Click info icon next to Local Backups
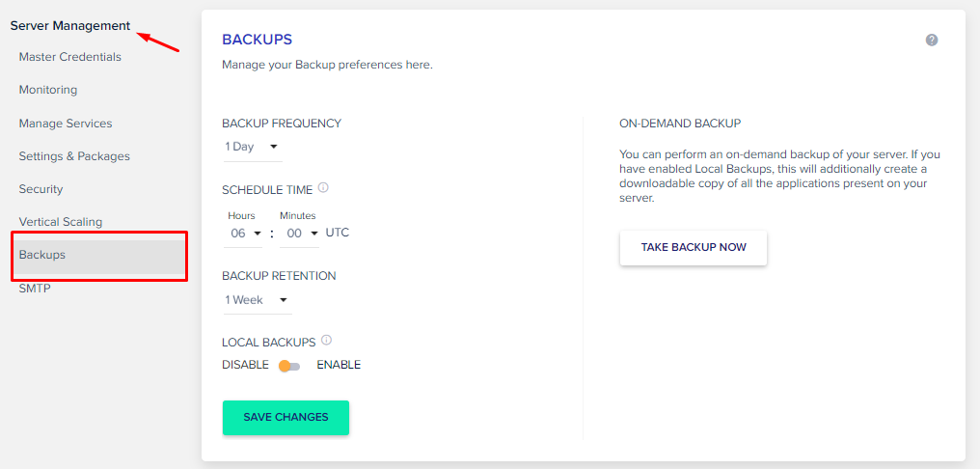The image size is (980, 469). pyautogui.click(x=326, y=341)
